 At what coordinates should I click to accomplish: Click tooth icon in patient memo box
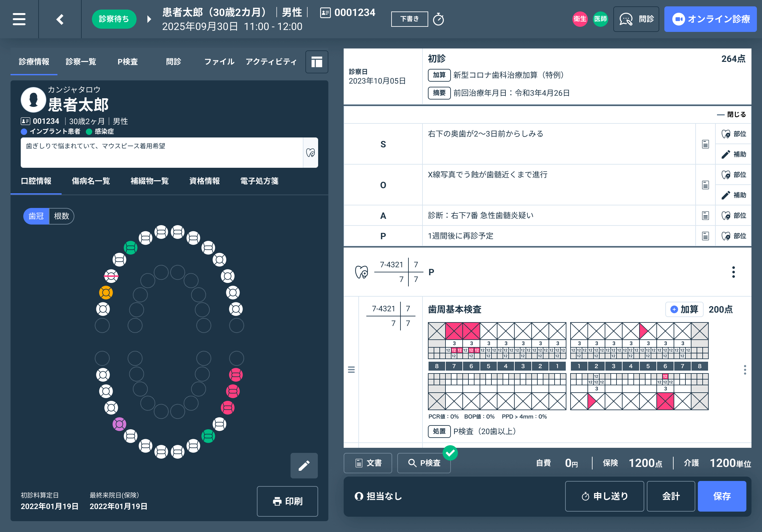click(x=310, y=152)
